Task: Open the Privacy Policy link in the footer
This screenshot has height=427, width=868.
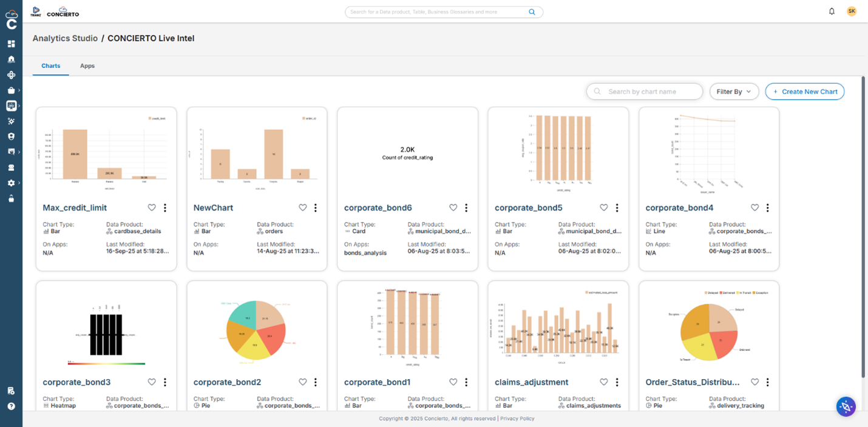Action: tap(517, 419)
